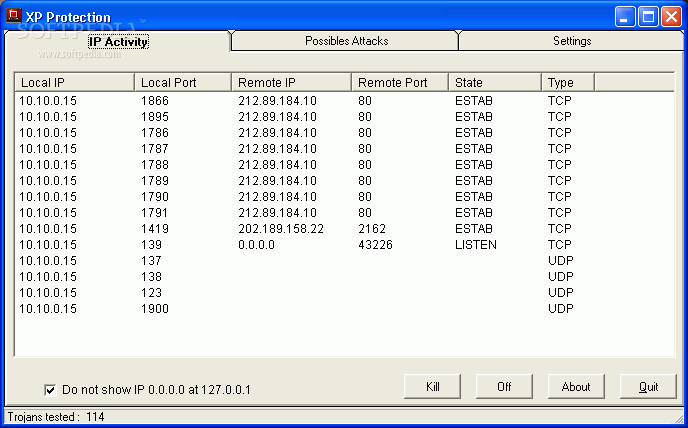Sort by Type column header
The width and height of the screenshot is (688, 428).
pyautogui.click(x=568, y=83)
